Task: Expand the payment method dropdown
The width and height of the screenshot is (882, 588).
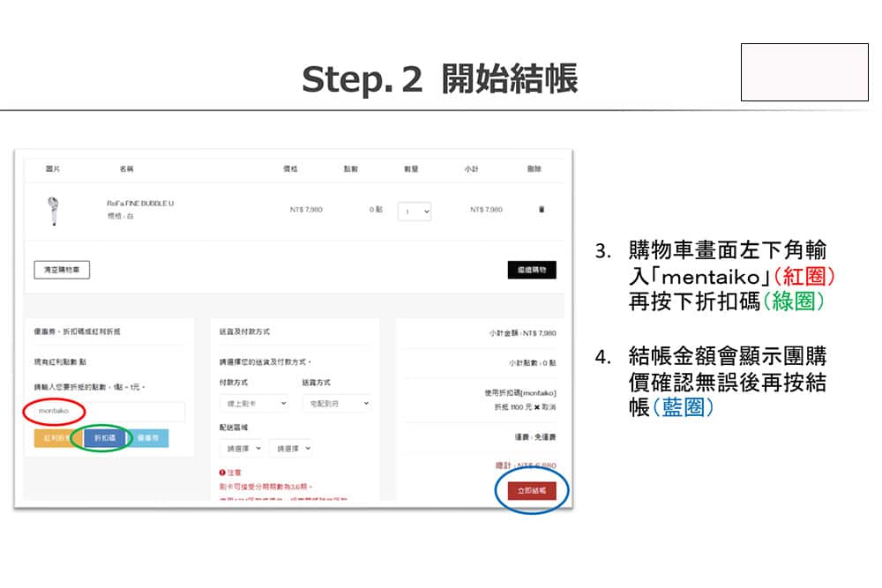Action: pos(254,403)
